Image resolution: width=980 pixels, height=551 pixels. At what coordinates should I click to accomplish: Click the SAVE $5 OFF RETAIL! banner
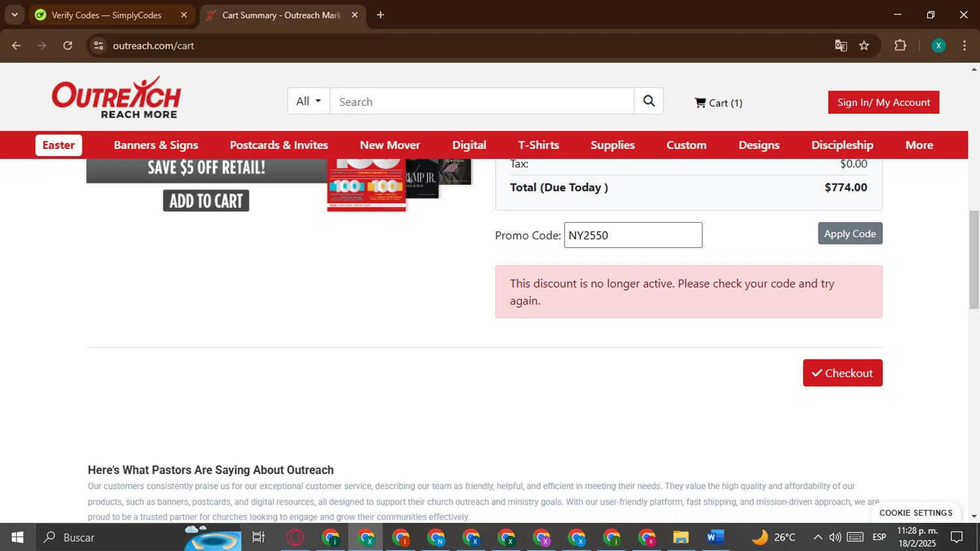(206, 169)
